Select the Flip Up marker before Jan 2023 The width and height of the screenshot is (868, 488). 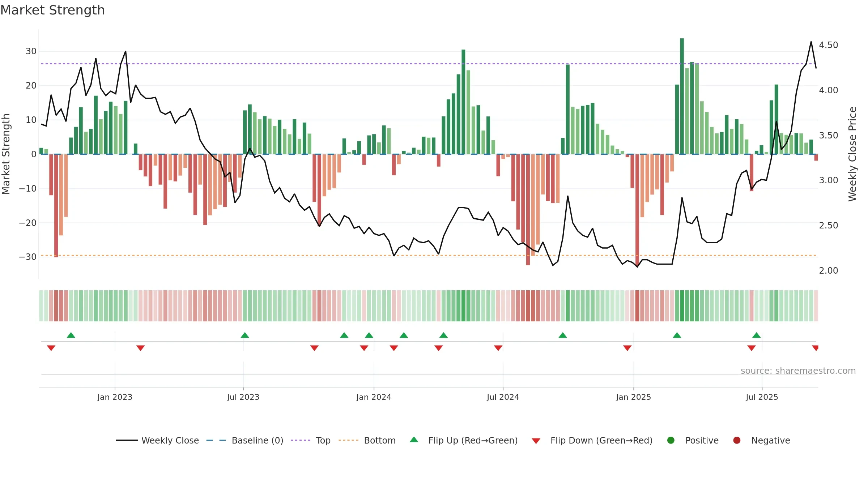(x=71, y=335)
